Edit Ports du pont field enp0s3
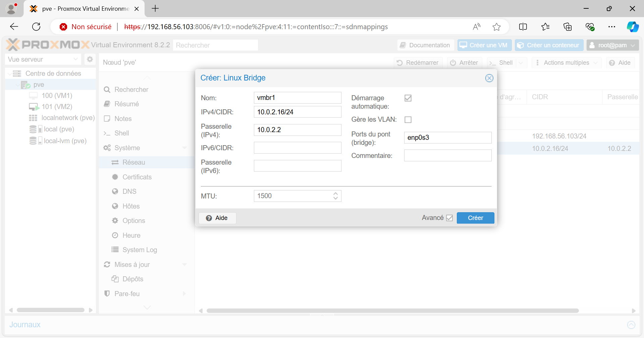Image resolution: width=644 pixels, height=338 pixels. pyautogui.click(x=448, y=137)
